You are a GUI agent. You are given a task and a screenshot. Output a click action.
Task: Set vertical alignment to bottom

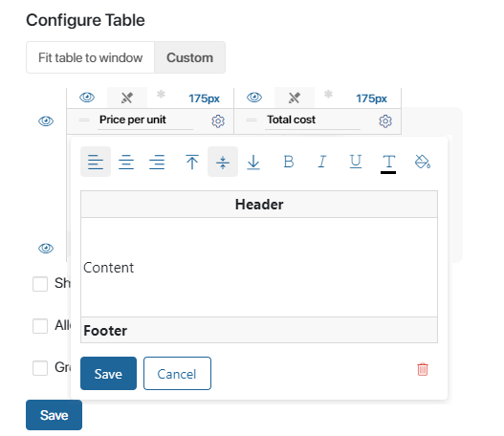tap(253, 162)
